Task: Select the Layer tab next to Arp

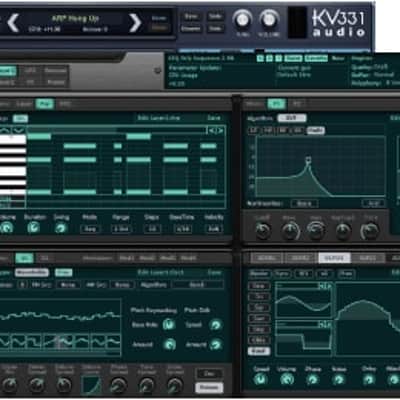Action: pos(24,104)
